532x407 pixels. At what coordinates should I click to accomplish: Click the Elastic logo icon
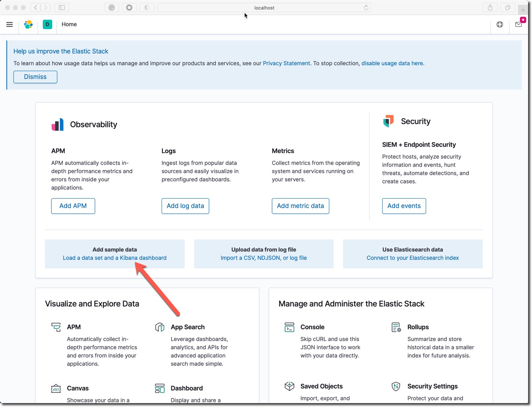pyautogui.click(x=28, y=24)
